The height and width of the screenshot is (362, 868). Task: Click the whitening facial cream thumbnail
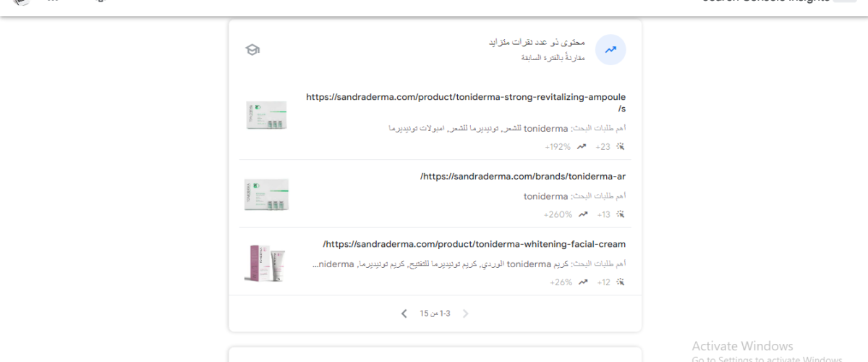266,262
